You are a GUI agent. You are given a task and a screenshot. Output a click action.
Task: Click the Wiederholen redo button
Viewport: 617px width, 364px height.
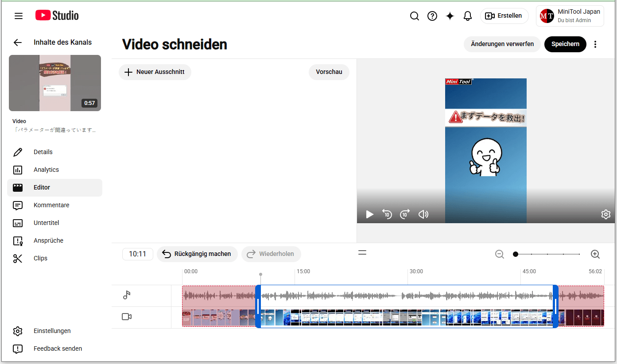pyautogui.click(x=271, y=254)
